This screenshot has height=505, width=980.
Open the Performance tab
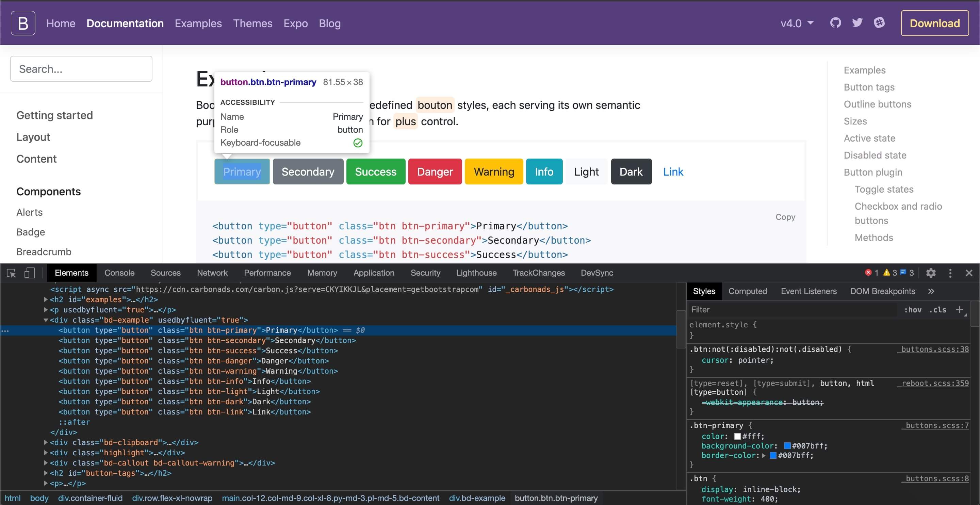(267, 273)
